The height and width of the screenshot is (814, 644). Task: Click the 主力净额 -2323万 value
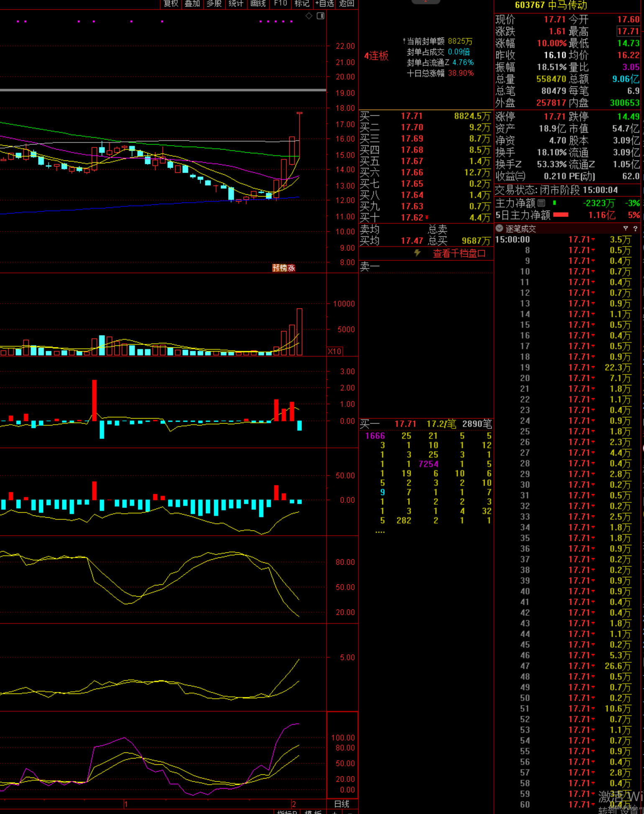pos(599,203)
